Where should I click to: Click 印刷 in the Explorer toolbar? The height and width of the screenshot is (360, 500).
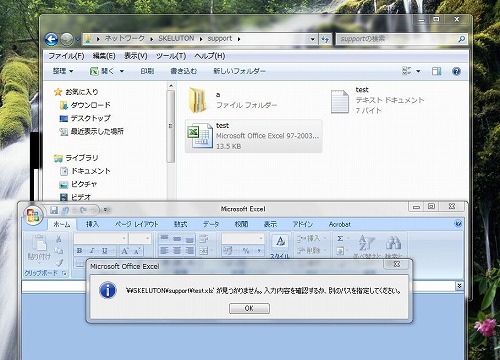pyautogui.click(x=147, y=71)
